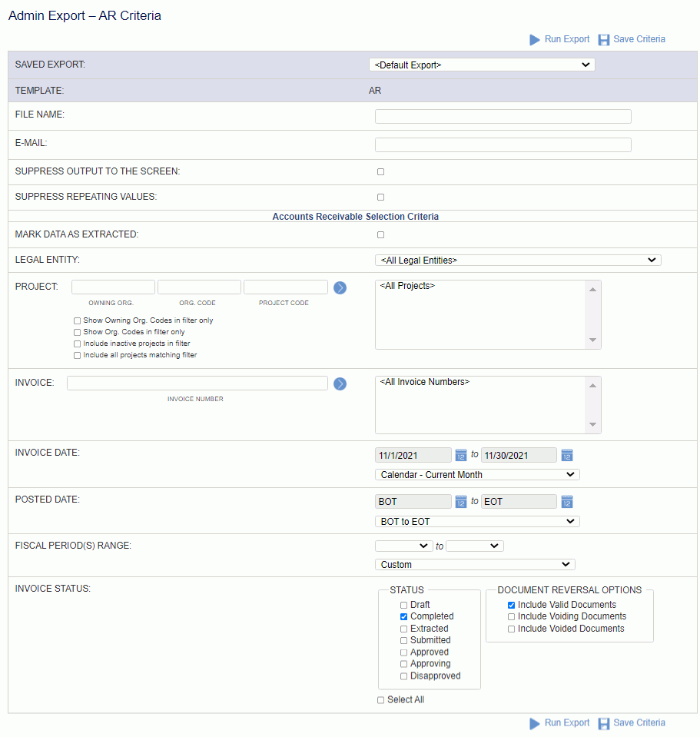The image size is (700, 737).
Task: Click the Posted Date EOT field
Action: click(x=519, y=502)
